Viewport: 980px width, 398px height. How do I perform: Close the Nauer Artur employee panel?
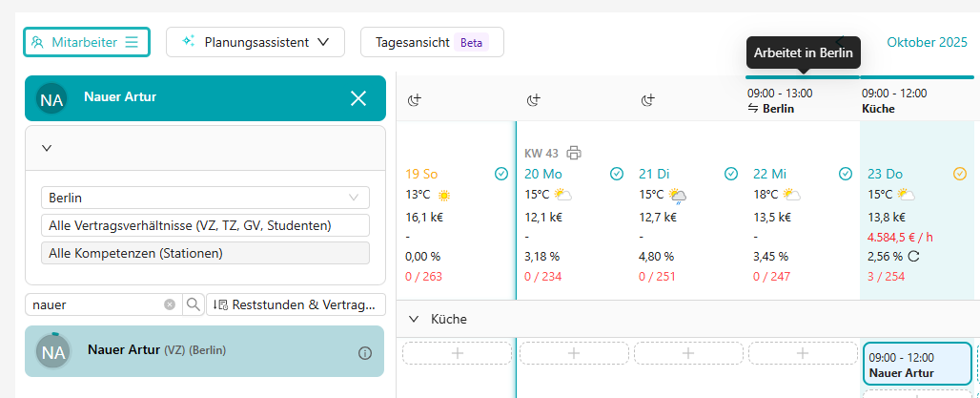click(358, 98)
